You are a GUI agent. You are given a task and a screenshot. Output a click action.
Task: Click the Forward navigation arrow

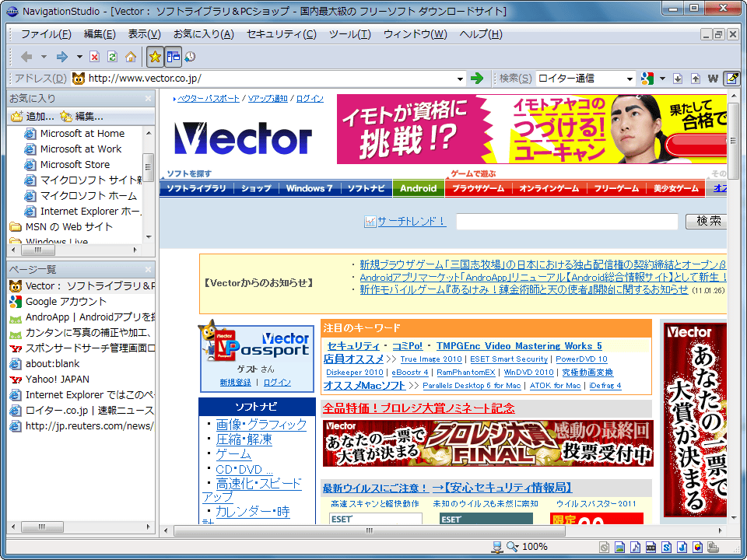62,57
